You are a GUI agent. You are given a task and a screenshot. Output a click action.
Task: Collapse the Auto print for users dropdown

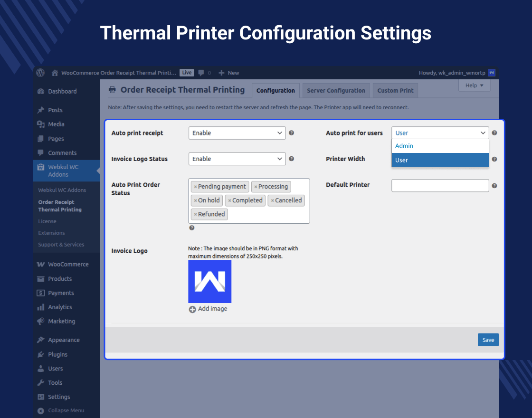point(440,133)
